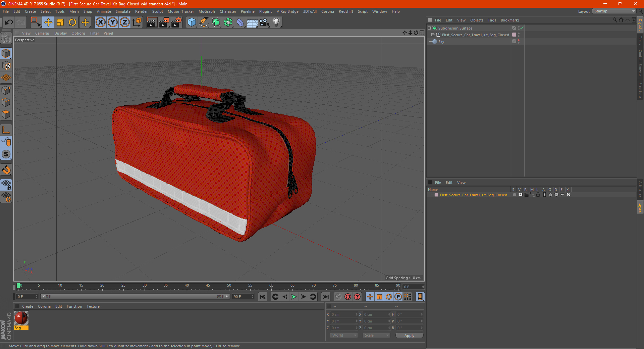Screen dimensions: 644x349
Task: Click the Apply button
Action: click(x=409, y=336)
